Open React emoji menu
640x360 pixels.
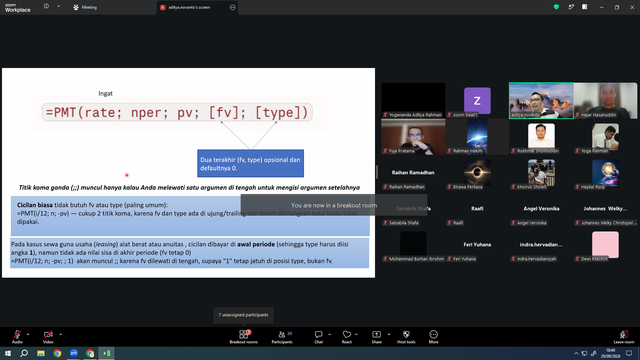(347, 337)
